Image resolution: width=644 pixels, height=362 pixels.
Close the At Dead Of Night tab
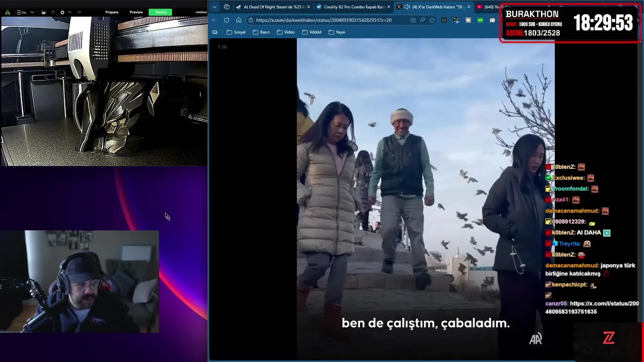pos(308,7)
